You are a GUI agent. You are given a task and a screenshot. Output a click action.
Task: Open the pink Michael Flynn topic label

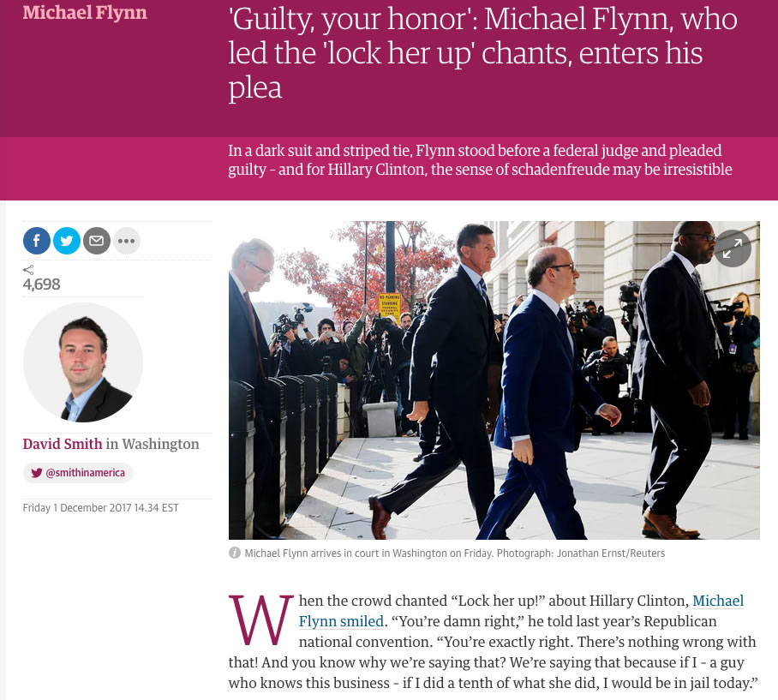(x=85, y=12)
